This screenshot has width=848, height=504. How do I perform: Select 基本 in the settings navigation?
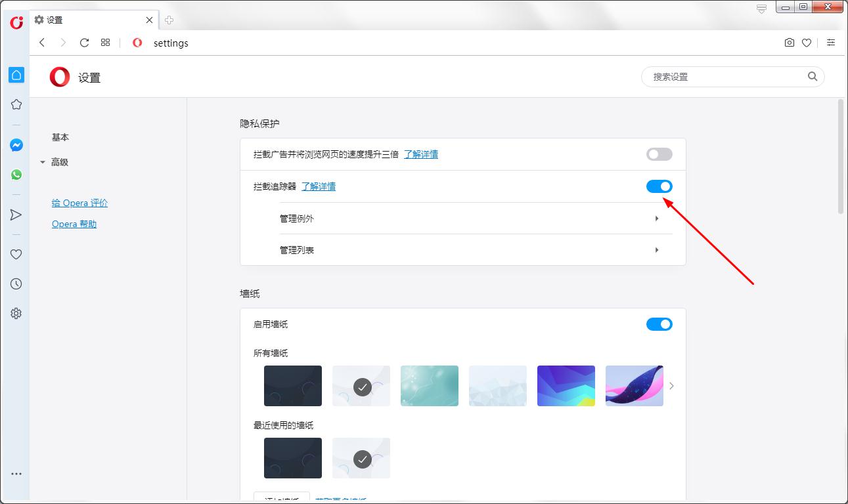click(60, 137)
